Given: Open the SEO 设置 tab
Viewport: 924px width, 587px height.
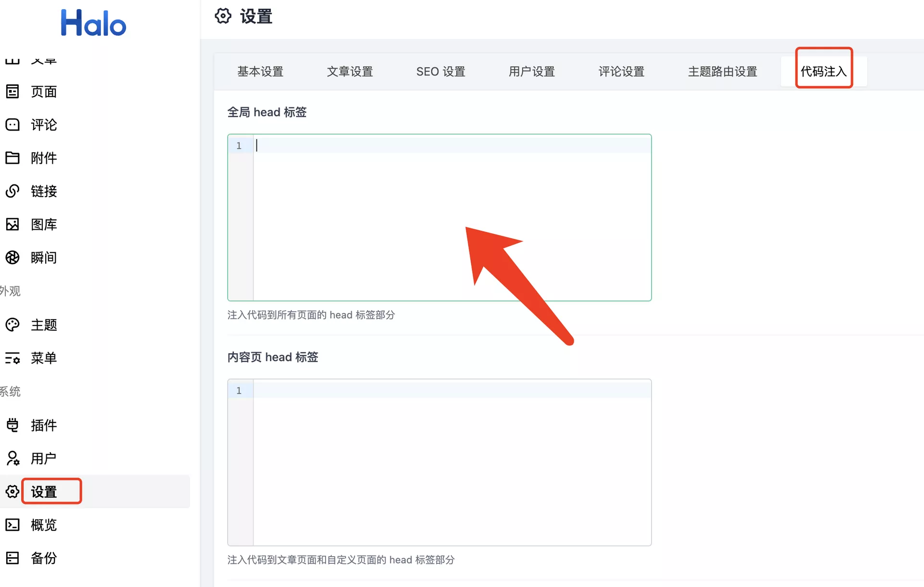Looking at the screenshot, I should coord(440,72).
